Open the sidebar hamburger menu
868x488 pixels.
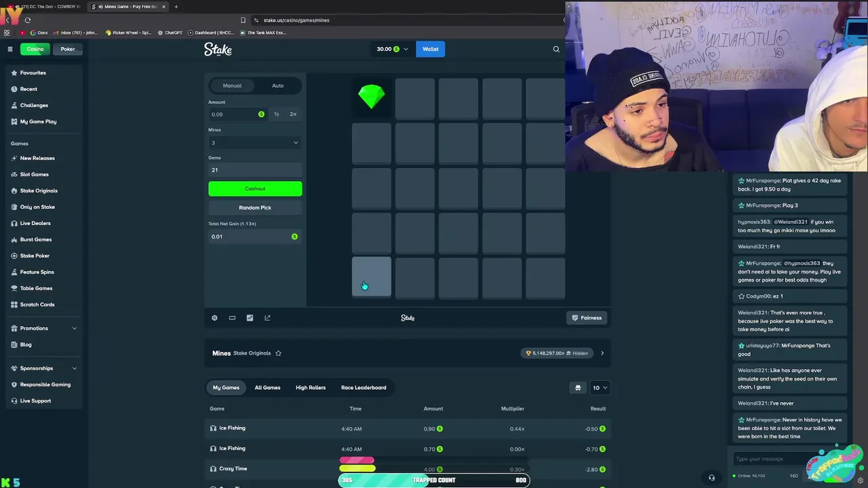coord(10,49)
